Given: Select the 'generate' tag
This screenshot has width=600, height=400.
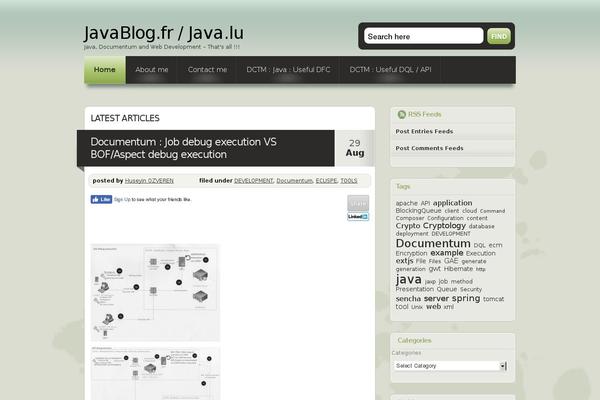Looking at the screenshot, I should click(474, 261).
